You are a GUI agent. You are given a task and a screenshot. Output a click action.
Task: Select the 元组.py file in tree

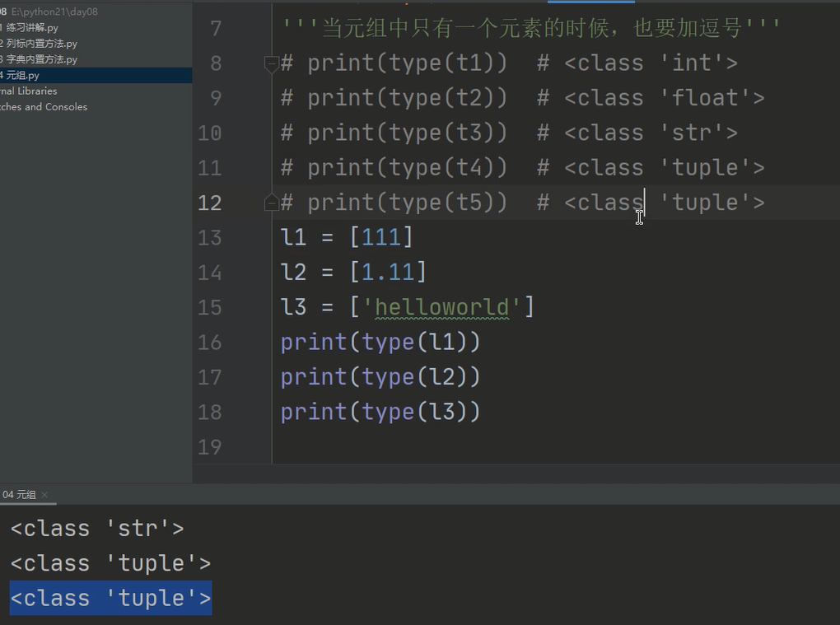pos(96,75)
